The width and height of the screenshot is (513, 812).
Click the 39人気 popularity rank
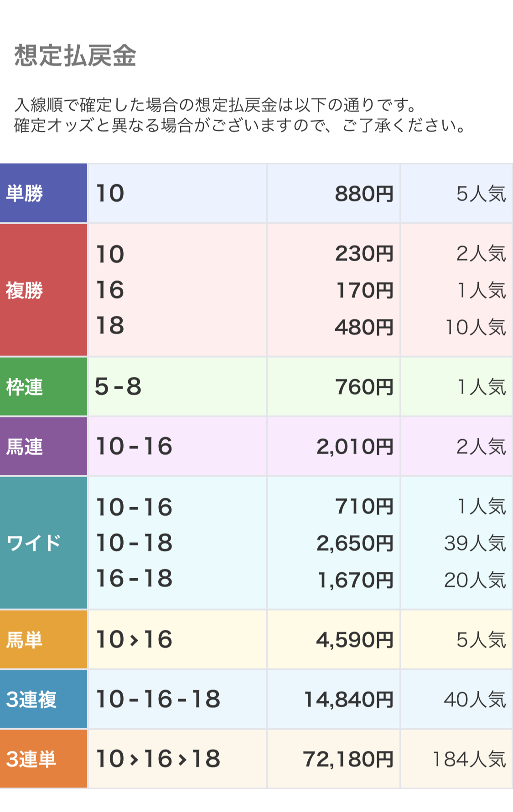(x=475, y=543)
